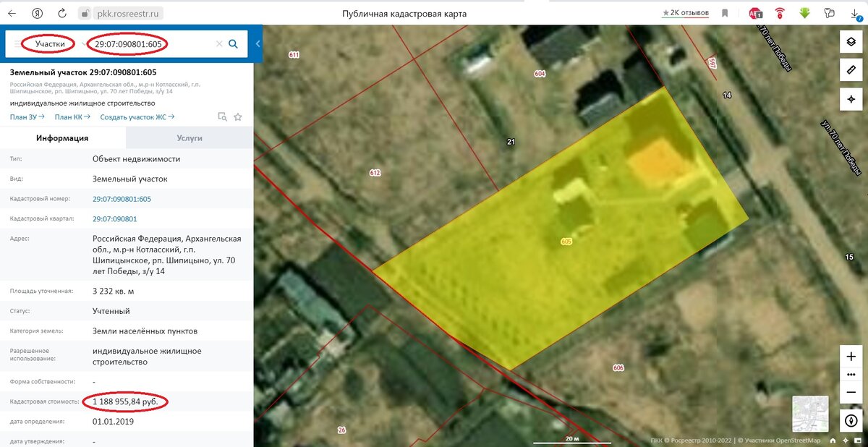The width and height of the screenshot is (868, 447).
Task: Select parcel label 611 on the map
Action: coord(294,55)
